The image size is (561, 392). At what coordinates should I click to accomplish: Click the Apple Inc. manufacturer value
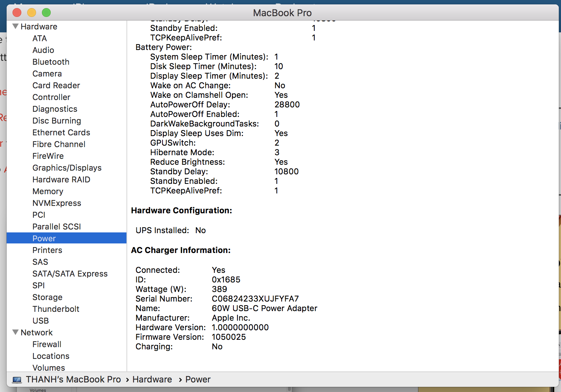[x=231, y=318]
